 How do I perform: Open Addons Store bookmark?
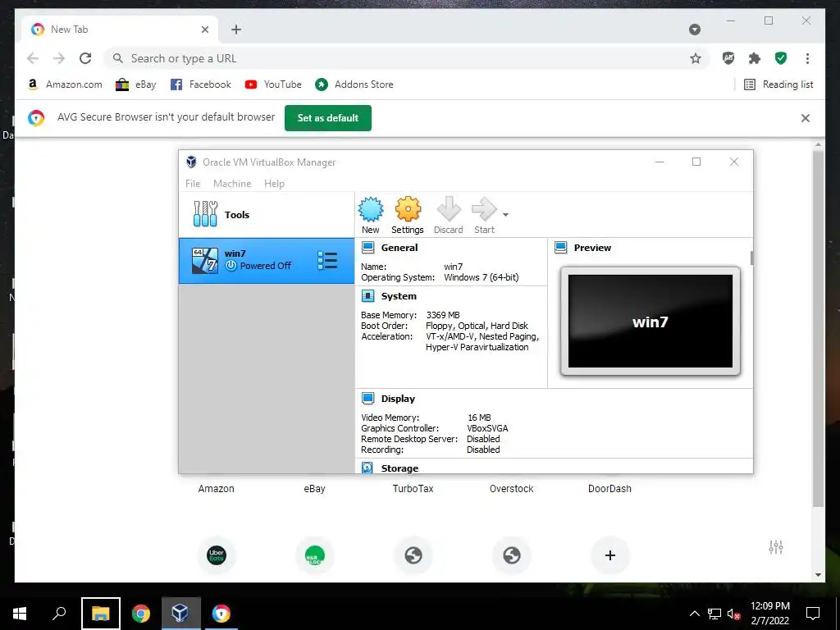354,84
